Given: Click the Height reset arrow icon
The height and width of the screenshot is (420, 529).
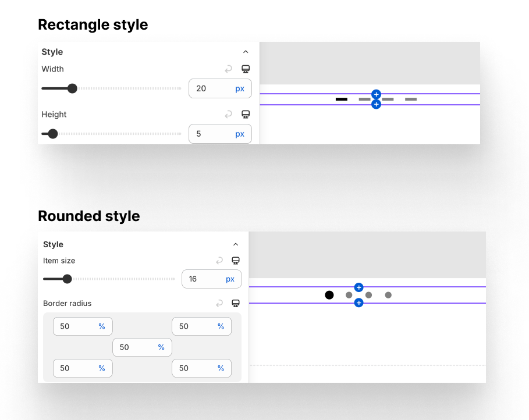Looking at the screenshot, I should (228, 115).
